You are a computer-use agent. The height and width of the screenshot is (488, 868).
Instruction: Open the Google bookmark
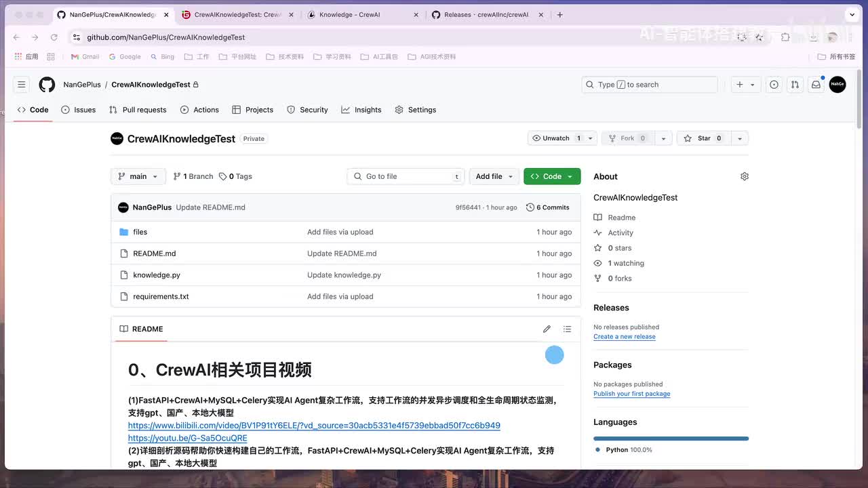125,57
